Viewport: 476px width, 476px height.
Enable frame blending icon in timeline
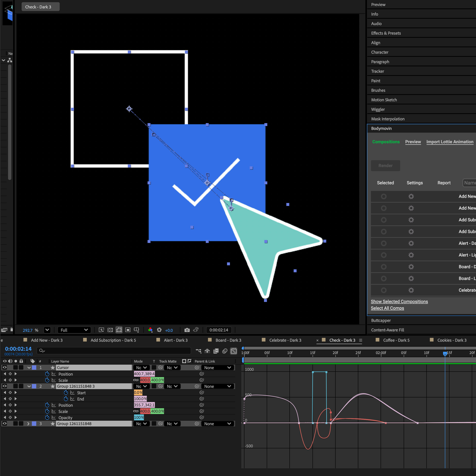coord(216,351)
